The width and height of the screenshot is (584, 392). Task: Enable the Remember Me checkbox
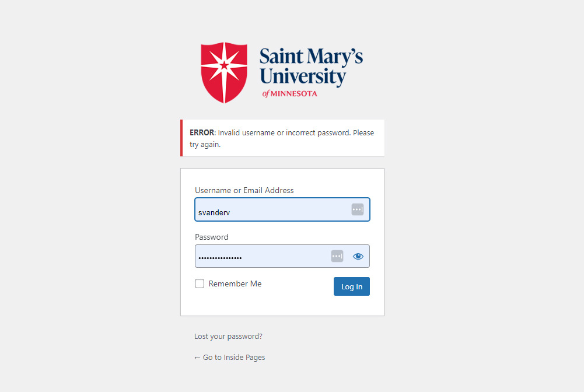pos(200,283)
